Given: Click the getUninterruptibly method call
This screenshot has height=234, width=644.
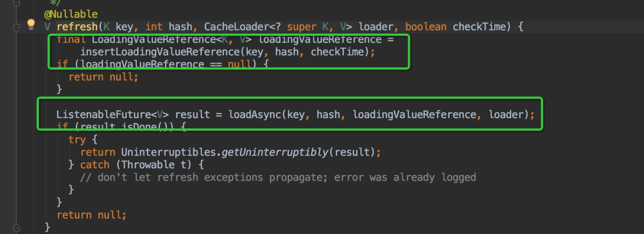Looking at the screenshot, I should [x=275, y=152].
